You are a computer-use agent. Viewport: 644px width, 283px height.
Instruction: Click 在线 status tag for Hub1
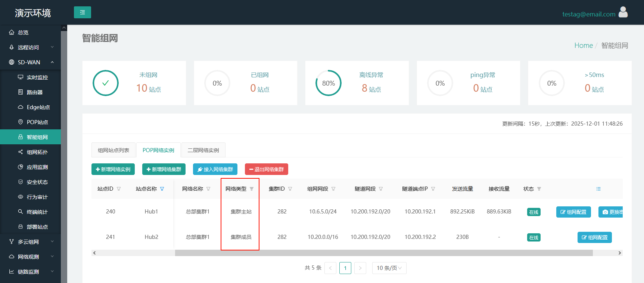[534, 212]
